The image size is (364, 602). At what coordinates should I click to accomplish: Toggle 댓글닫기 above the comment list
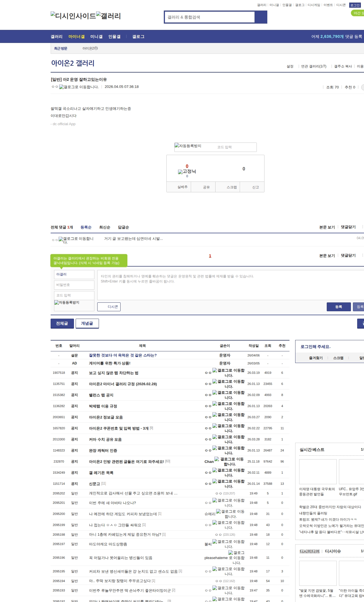[348, 227]
